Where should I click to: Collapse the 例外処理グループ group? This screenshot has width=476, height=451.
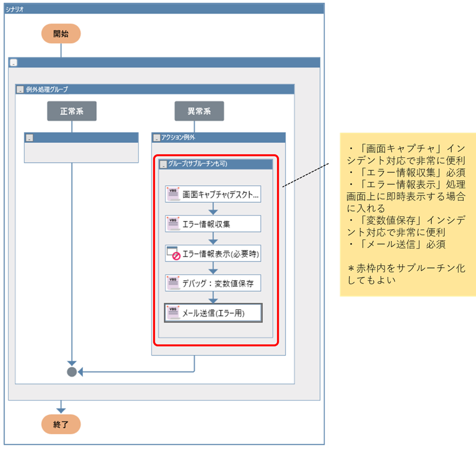coord(20,89)
